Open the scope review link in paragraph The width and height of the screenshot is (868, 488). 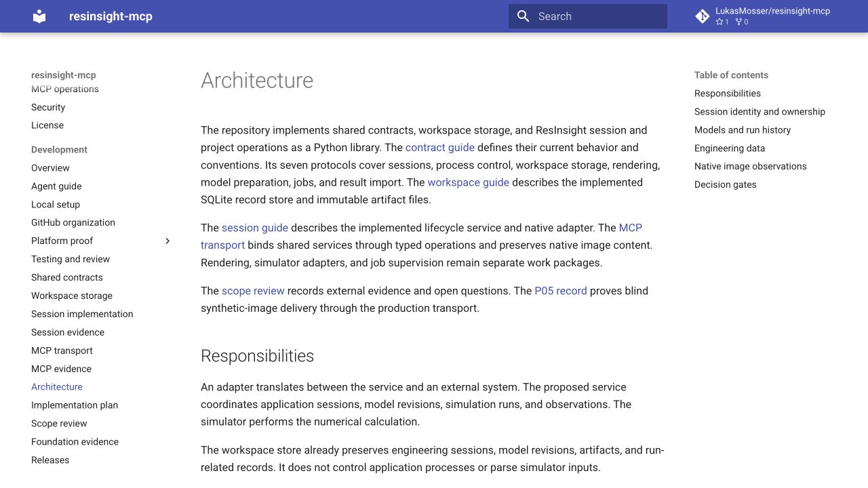point(253,291)
